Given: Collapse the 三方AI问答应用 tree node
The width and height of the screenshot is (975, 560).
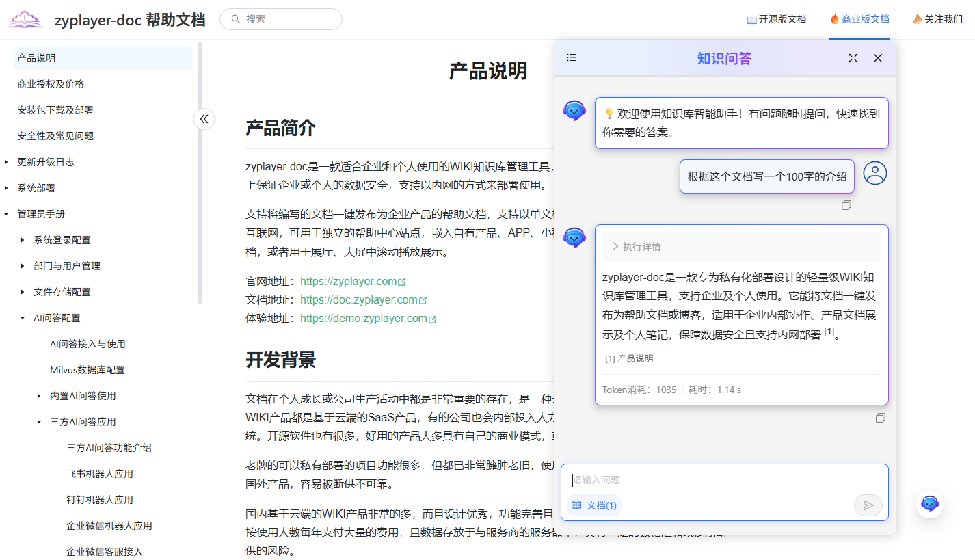Looking at the screenshot, I should coord(39,422).
